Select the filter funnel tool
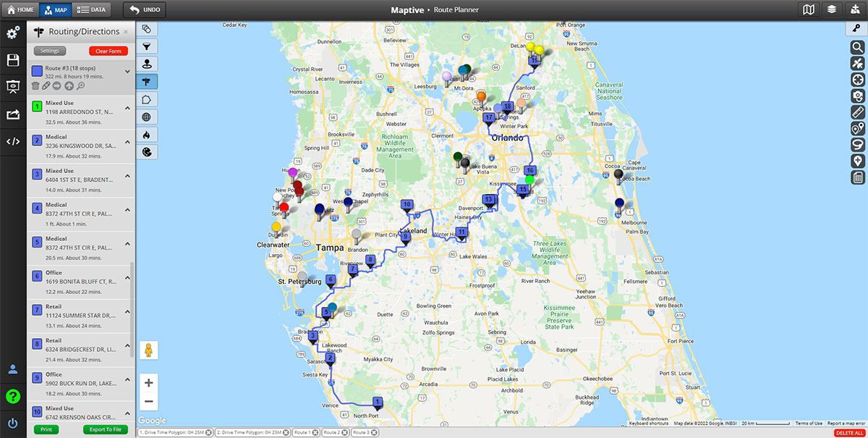This screenshot has width=868, height=438. pyautogui.click(x=147, y=46)
